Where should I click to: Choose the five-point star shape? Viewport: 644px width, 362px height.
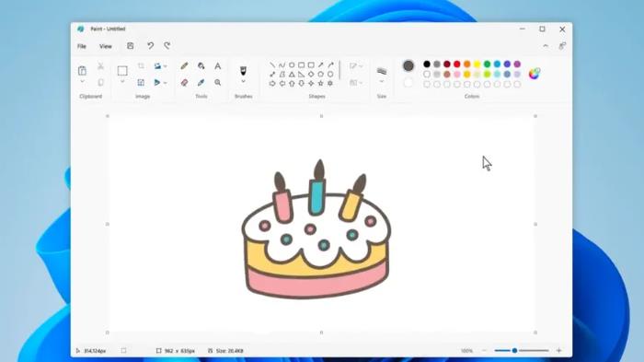pyautogui.click(x=321, y=84)
